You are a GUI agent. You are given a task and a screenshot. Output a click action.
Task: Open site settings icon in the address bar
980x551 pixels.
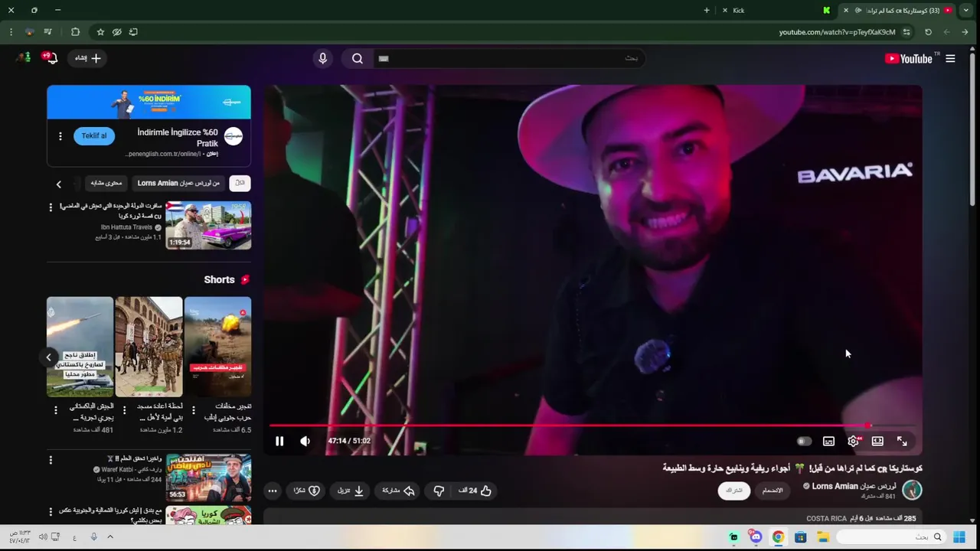click(x=906, y=32)
